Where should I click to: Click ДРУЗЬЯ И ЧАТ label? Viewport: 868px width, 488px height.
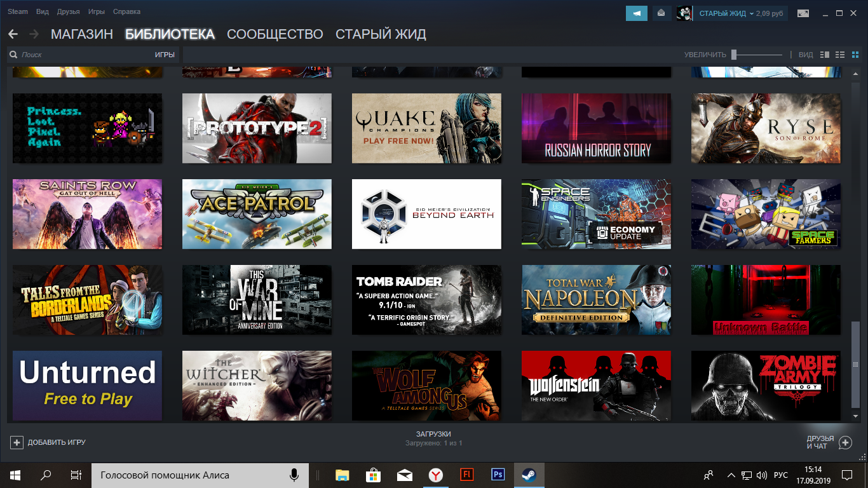point(820,442)
